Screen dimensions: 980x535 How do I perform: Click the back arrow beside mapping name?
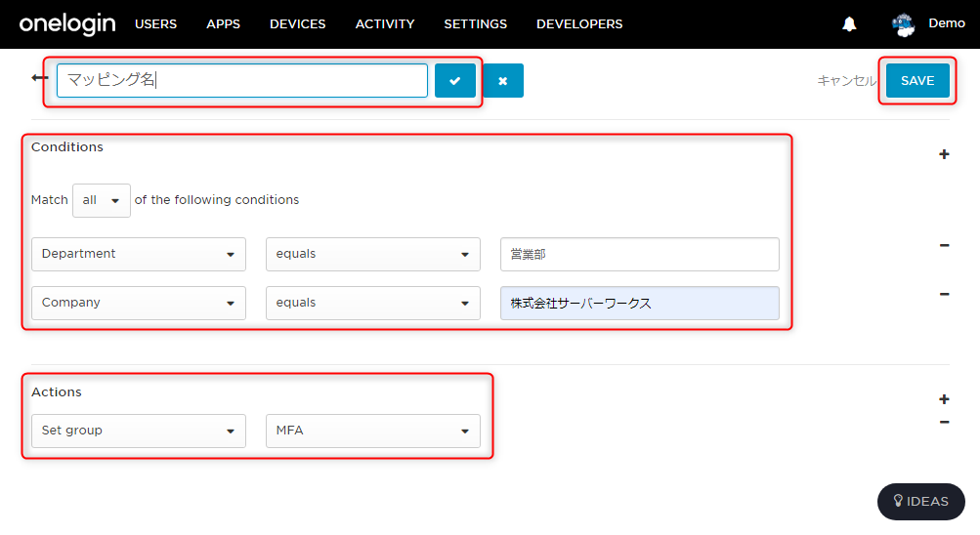(39, 78)
